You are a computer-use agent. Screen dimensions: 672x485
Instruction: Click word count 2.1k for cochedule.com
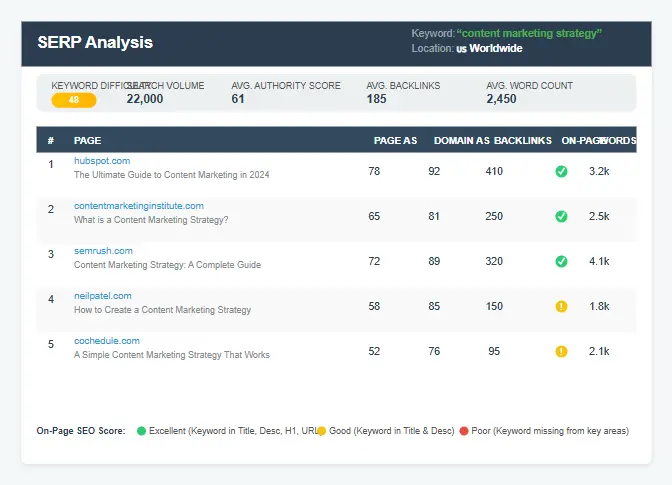[599, 351]
